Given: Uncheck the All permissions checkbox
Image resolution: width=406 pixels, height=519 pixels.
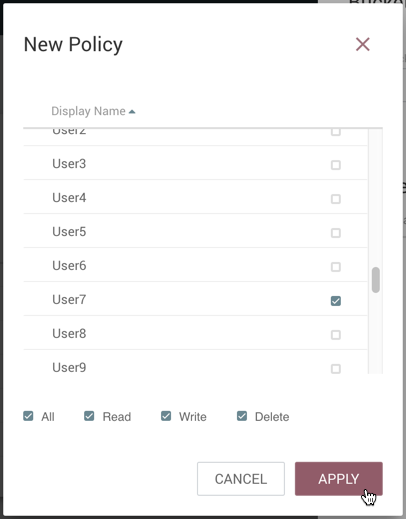Looking at the screenshot, I should tap(28, 416).
